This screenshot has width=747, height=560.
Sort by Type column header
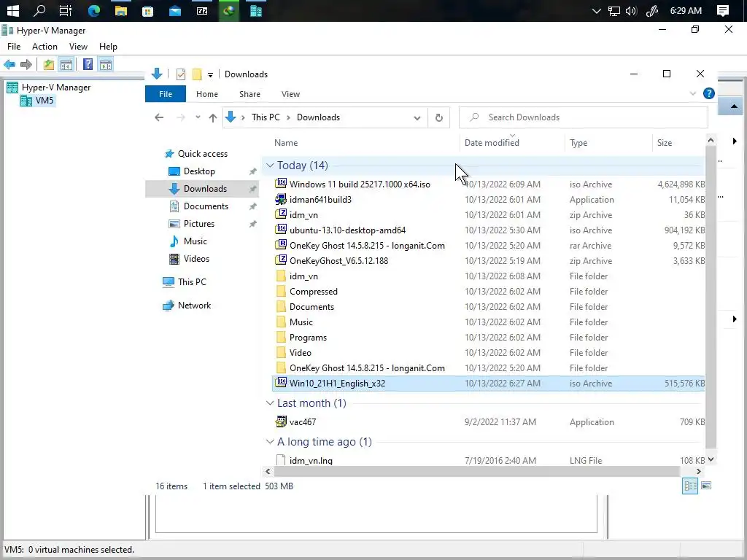coord(608,143)
